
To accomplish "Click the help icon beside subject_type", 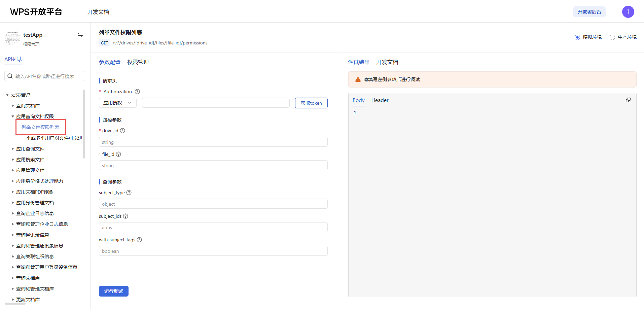I will [129, 193].
